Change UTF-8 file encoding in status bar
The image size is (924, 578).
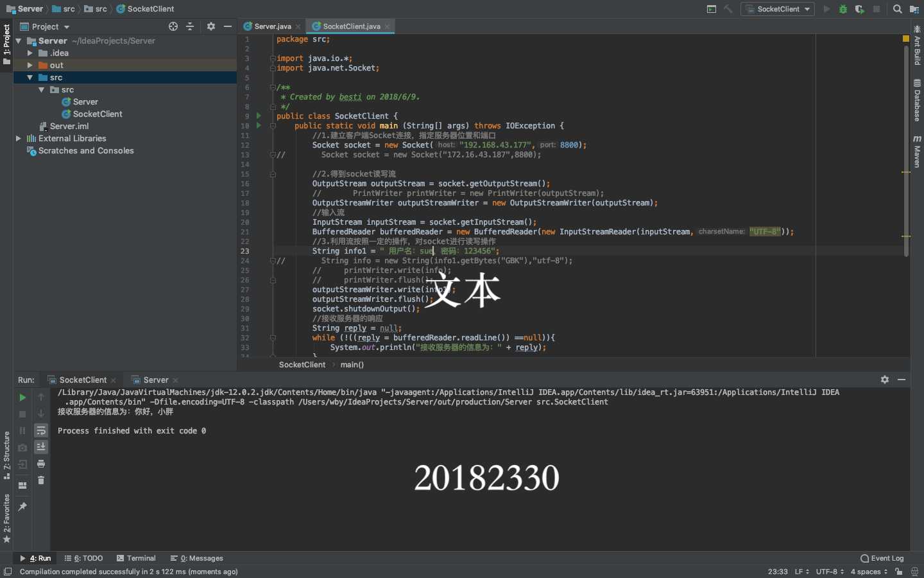[x=830, y=572]
